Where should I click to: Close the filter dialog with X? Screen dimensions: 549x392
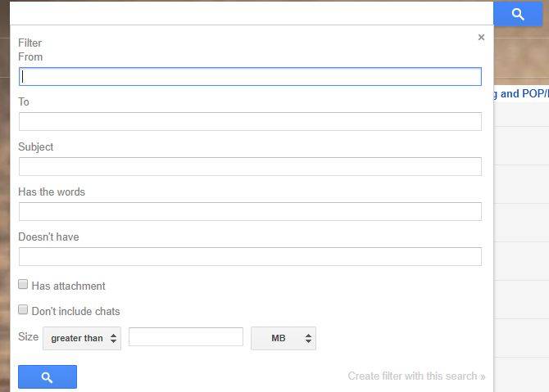pyautogui.click(x=481, y=37)
